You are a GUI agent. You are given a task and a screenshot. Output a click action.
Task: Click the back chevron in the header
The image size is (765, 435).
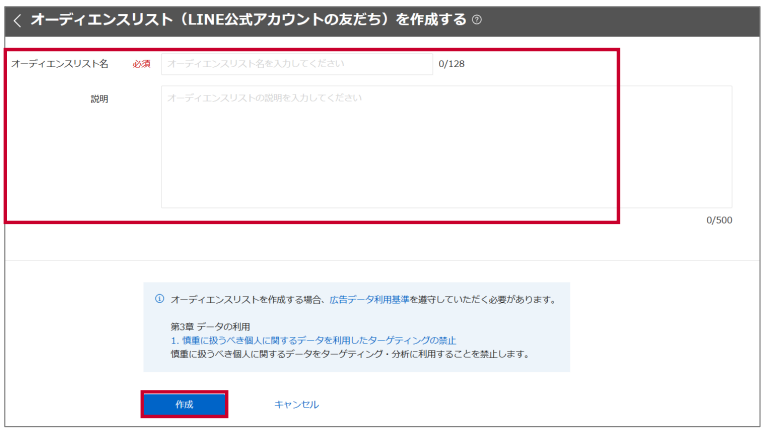point(17,20)
